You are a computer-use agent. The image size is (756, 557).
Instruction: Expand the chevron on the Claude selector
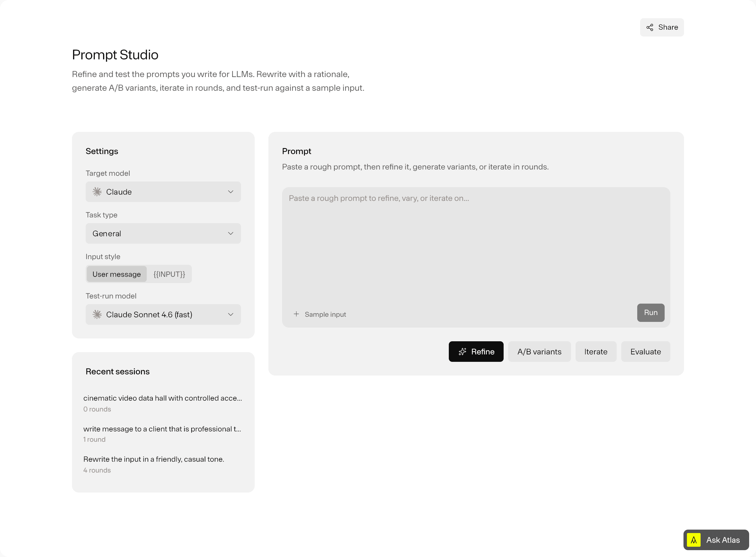(x=231, y=192)
